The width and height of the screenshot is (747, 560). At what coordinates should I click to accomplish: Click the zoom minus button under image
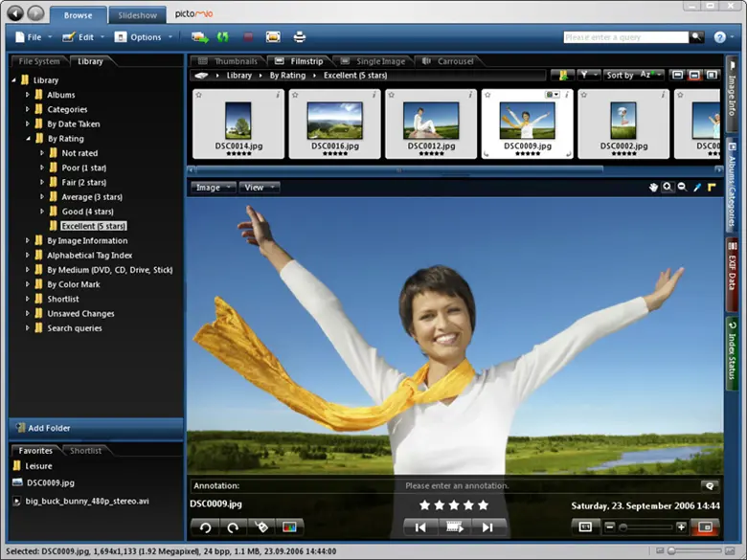tap(610, 527)
